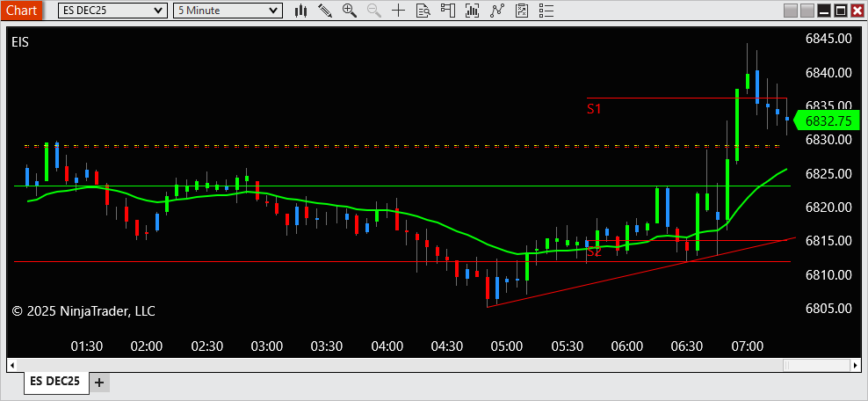Click the zoom out magnifier icon
Image resolution: width=868 pixels, height=401 pixels.
[x=373, y=10]
